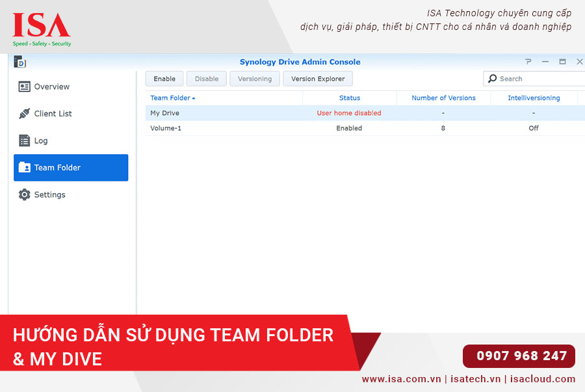Click Intelliversioning 'Off' value for Volume-1

pyautogui.click(x=534, y=128)
